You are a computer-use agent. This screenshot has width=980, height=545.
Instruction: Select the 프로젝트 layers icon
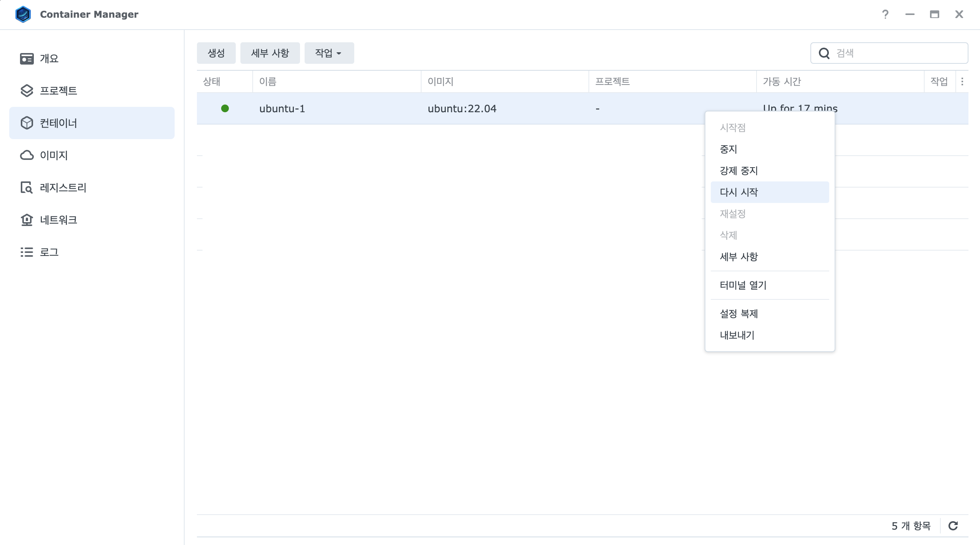point(27,91)
